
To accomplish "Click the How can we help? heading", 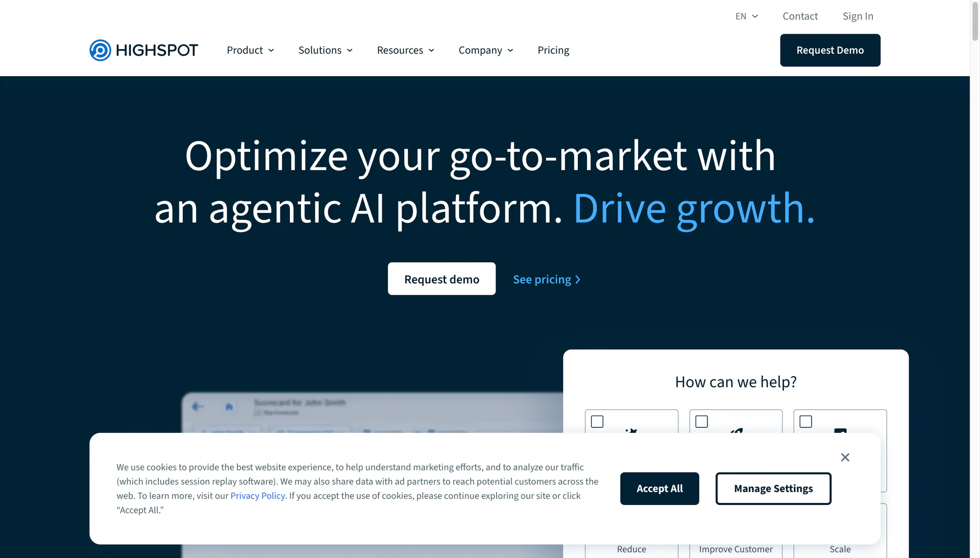I will [736, 382].
